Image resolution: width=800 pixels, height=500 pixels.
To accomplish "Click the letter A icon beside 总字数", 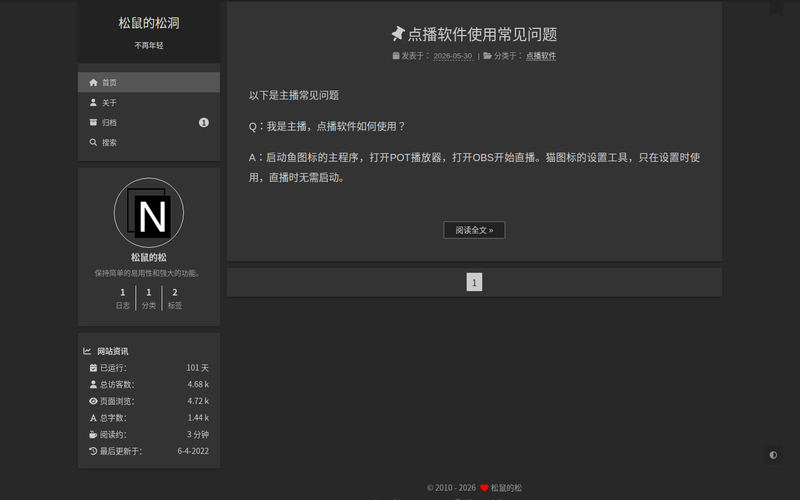I will pyautogui.click(x=93, y=418).
